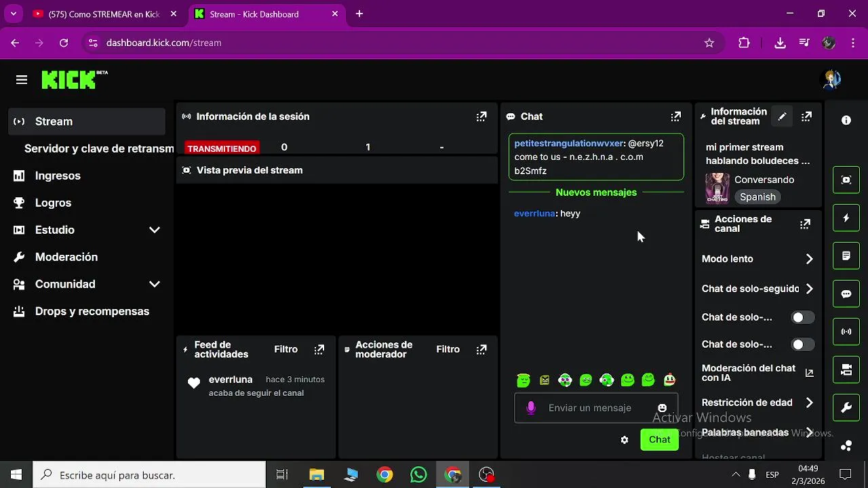
Task: Open the hamburger navigation menu
Action: 22,80
